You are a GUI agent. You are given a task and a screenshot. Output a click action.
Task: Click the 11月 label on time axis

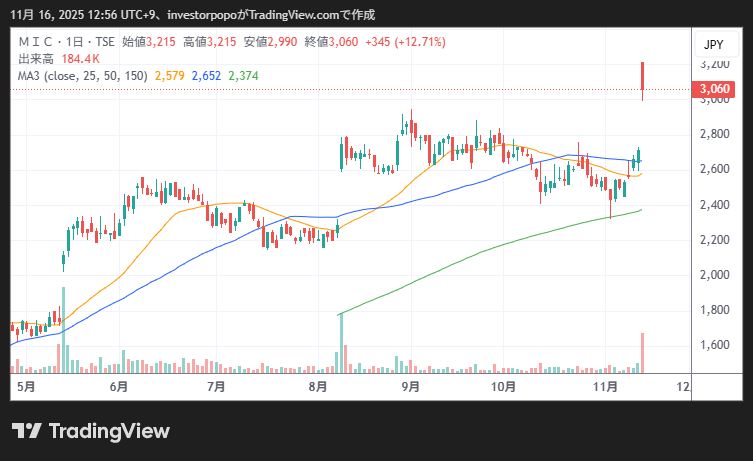click(x=601, y=386)
